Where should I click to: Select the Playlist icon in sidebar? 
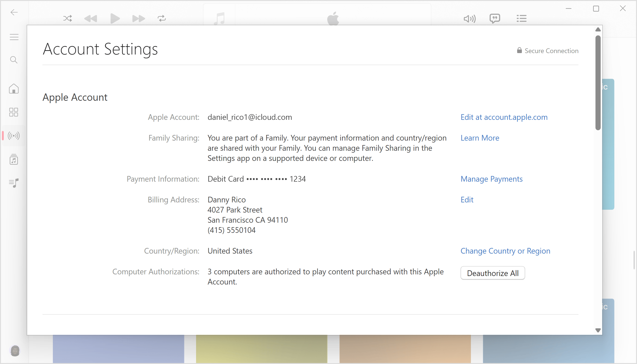13,183
